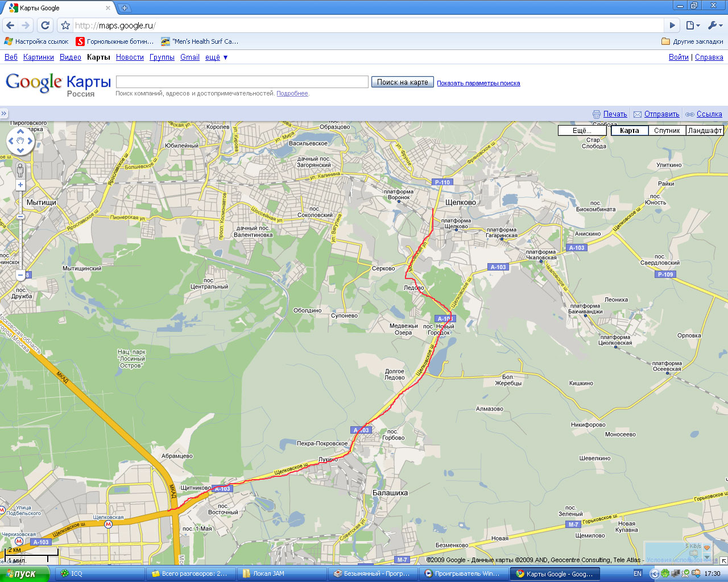Open 'Показать параметры поиска' link

[478, 83]
